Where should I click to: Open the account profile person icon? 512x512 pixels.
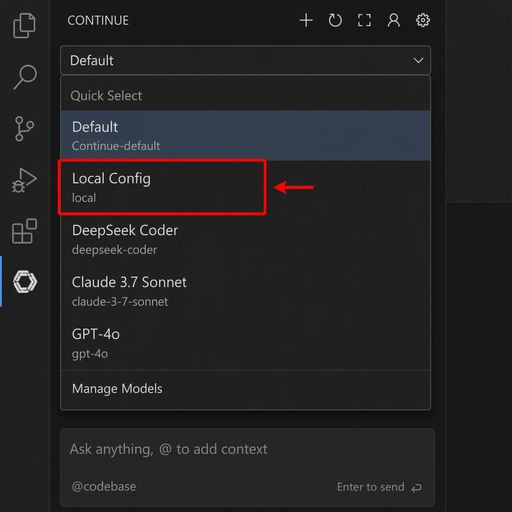(394, 20)
